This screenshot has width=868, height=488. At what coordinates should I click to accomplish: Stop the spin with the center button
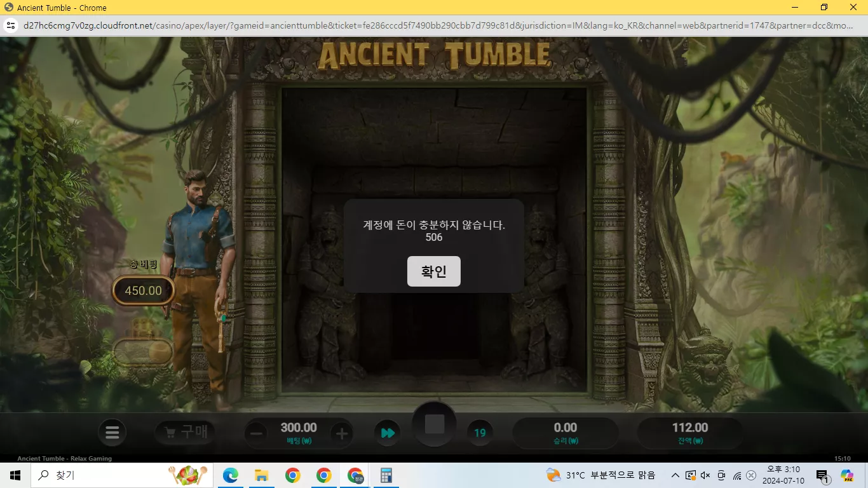pyautogui.click(x=435, y=424)
